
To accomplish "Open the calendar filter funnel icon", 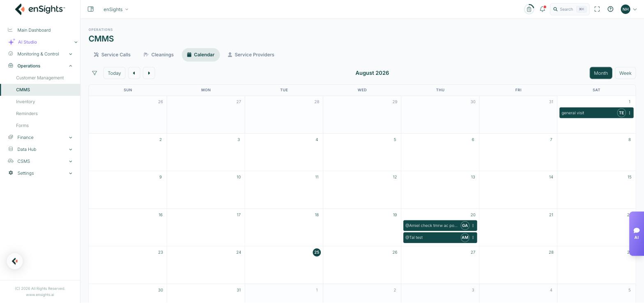I will pos(94,73).
